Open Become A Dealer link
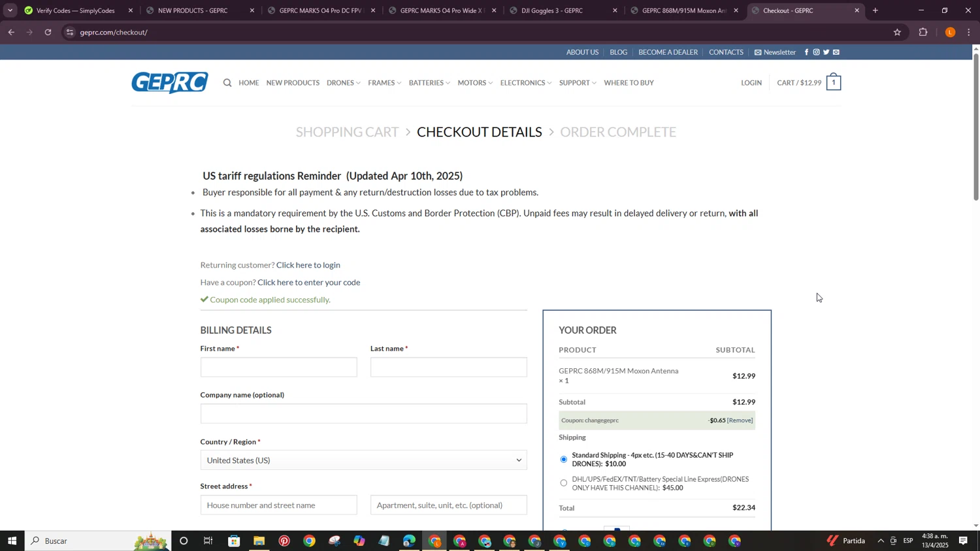The width and height of the screenshot is (980, 551). [x=668, y=52]
